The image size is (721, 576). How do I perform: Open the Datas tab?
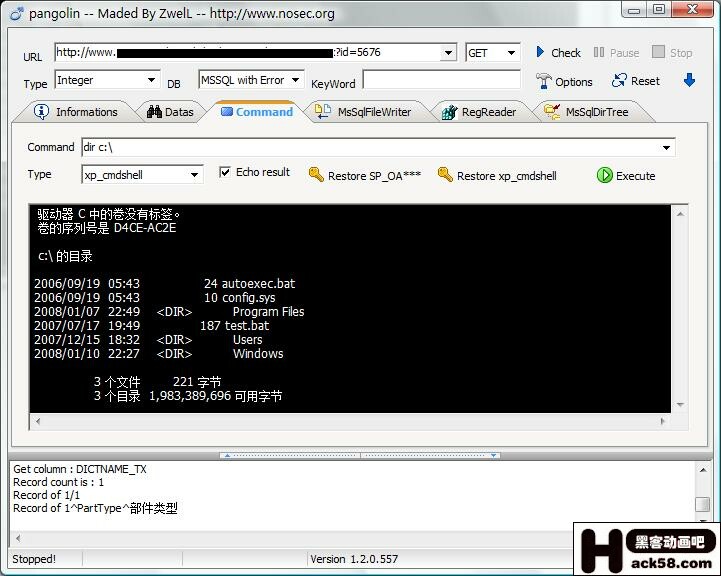(170, 112)
